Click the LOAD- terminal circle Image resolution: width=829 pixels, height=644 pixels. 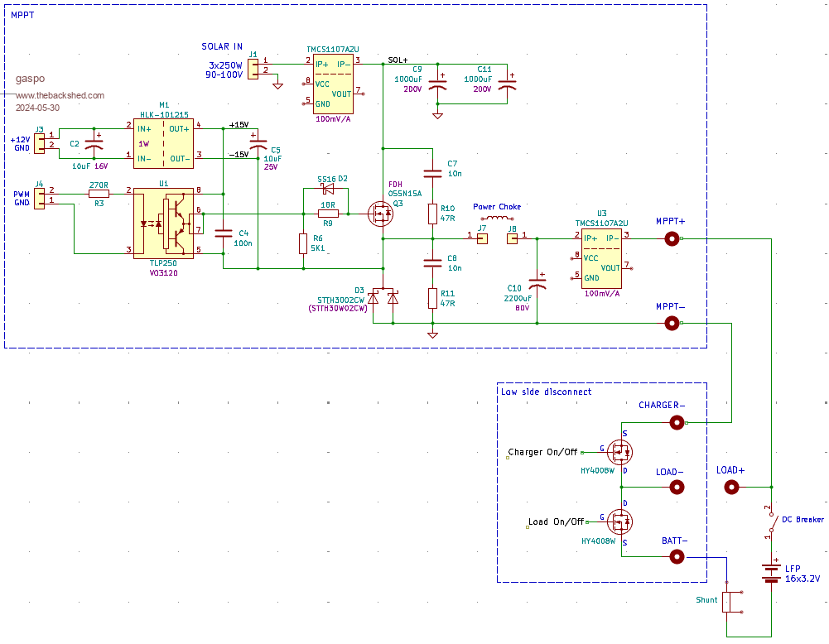pyautogui.click(x=677, y=488)
